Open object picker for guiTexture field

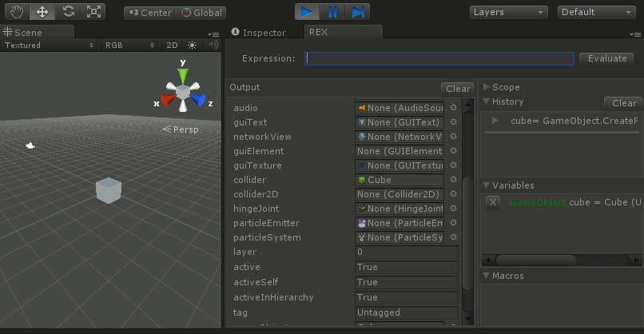pos(453,165)
